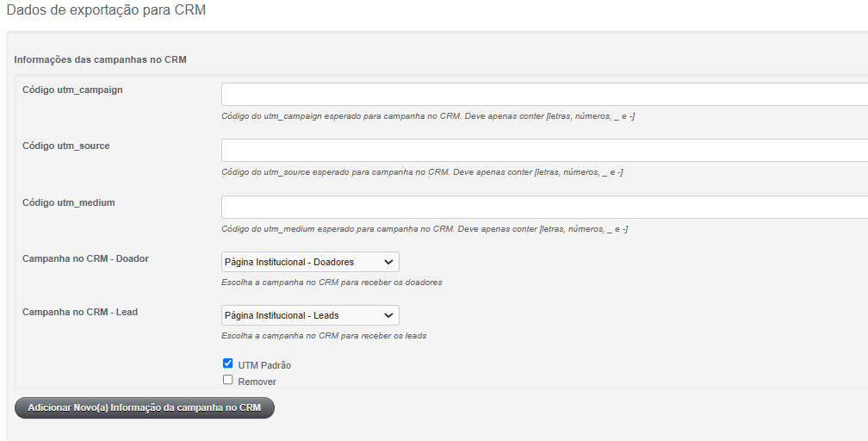Click the Informações das campanhas no CRM heading
The image size is (868, 441).
pos(100,59)
